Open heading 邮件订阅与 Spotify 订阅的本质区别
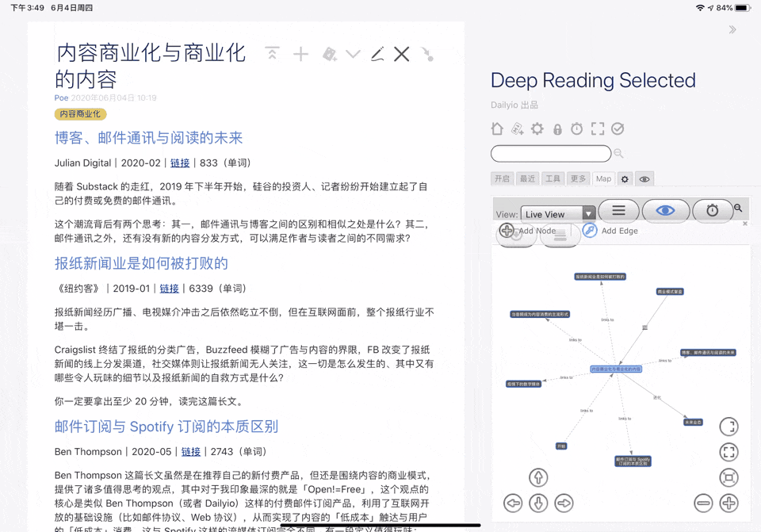 click(166, 427)
